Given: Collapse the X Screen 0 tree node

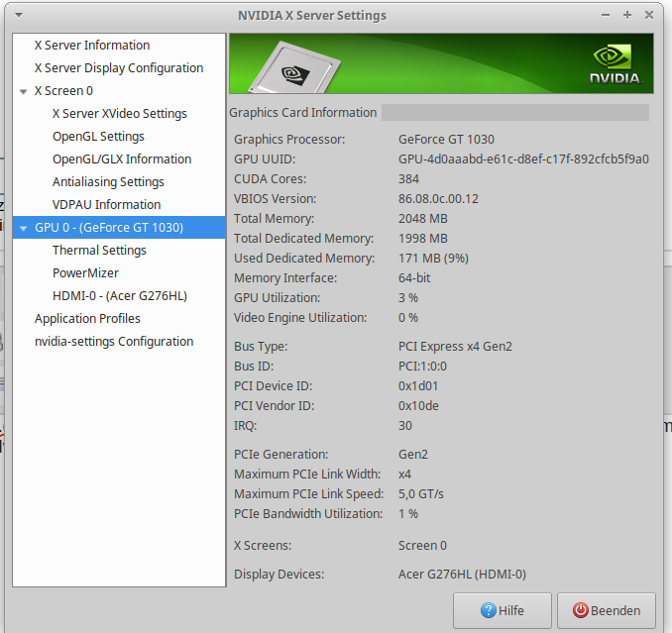Looking at the screenshot, I should [24, 91].
